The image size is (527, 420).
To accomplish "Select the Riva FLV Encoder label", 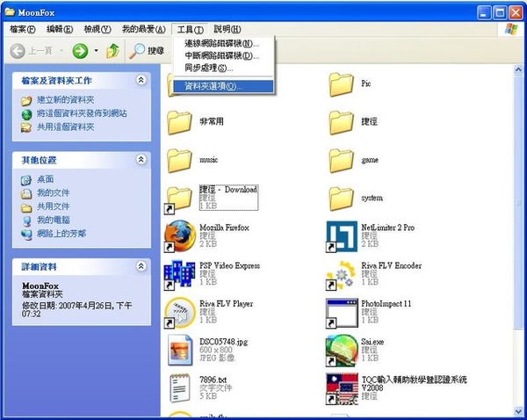I will pos(391,265).
